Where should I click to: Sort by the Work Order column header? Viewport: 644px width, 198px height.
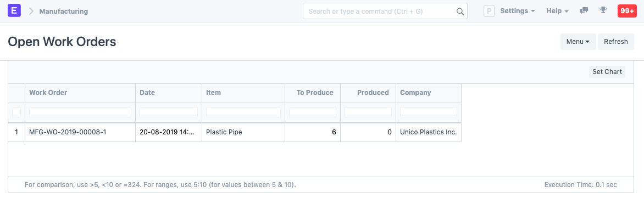pos(48,93)
